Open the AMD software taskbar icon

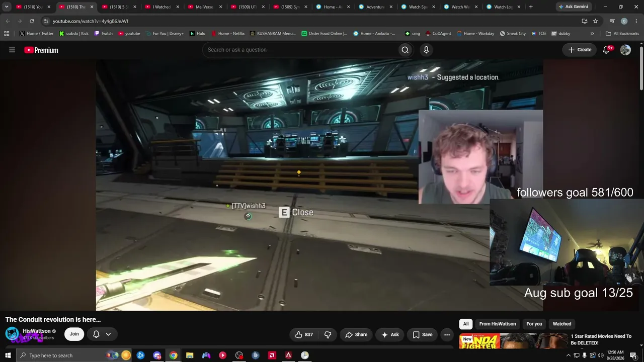pos(272,355)
